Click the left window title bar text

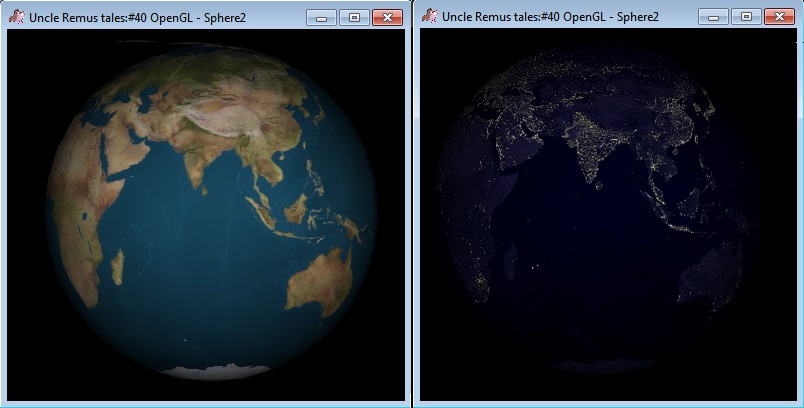click(135, 18)
